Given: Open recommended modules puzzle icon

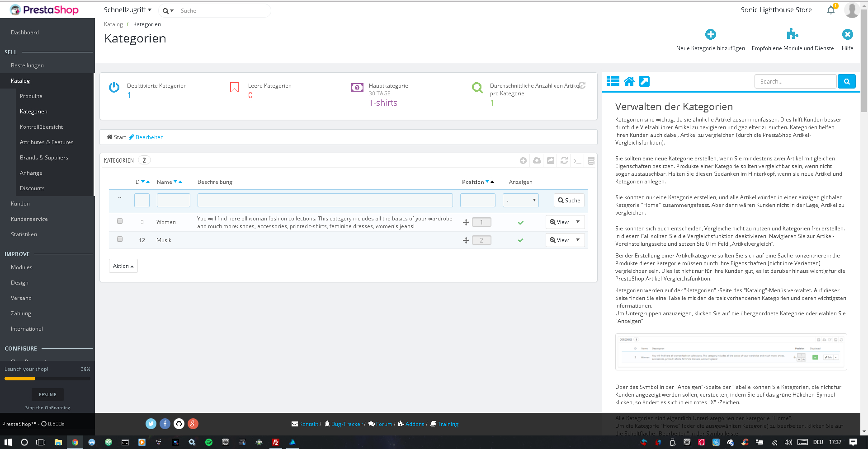Looking at the screenshot, I should [792, 34].
